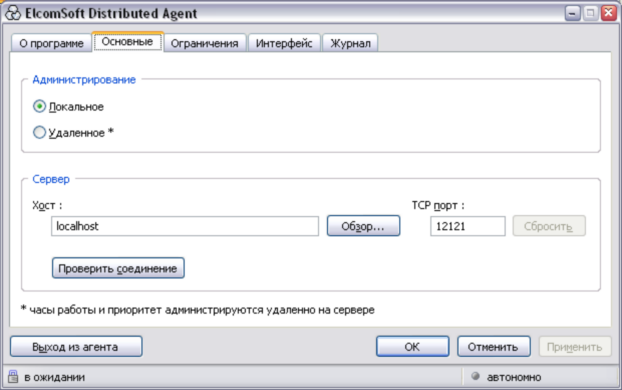The image size is (622, 390).
Task: Switch to the Основные tab
Action: point(127,42)
